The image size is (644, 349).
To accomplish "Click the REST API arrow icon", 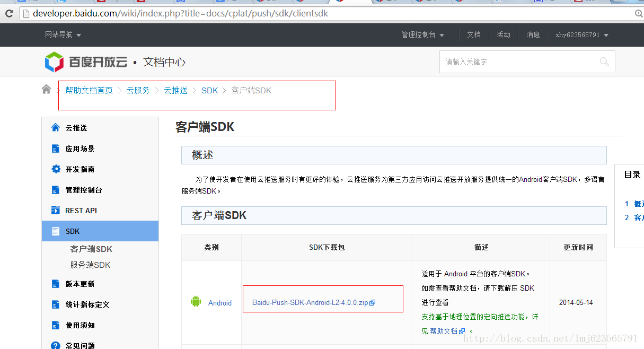I will click(56, 211).
